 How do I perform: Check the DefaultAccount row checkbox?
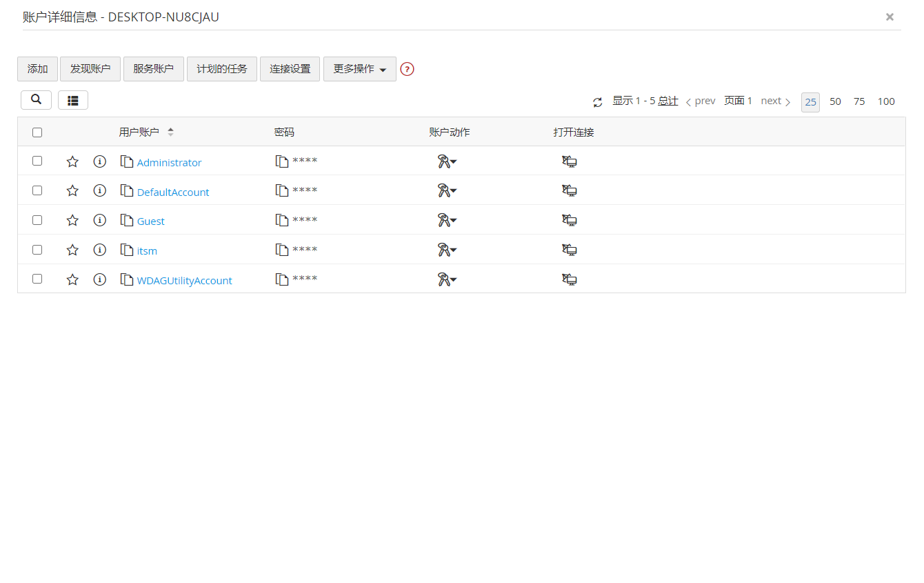point(37,190)
